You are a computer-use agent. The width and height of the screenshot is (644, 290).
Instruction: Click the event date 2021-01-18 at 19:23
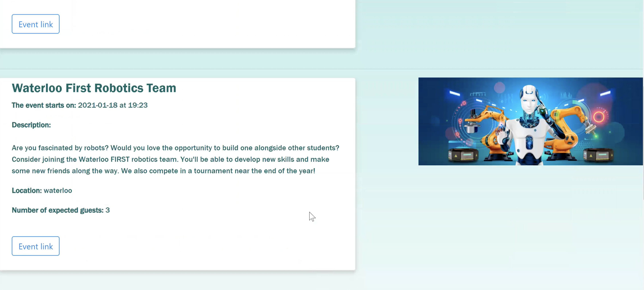[112, 105]
